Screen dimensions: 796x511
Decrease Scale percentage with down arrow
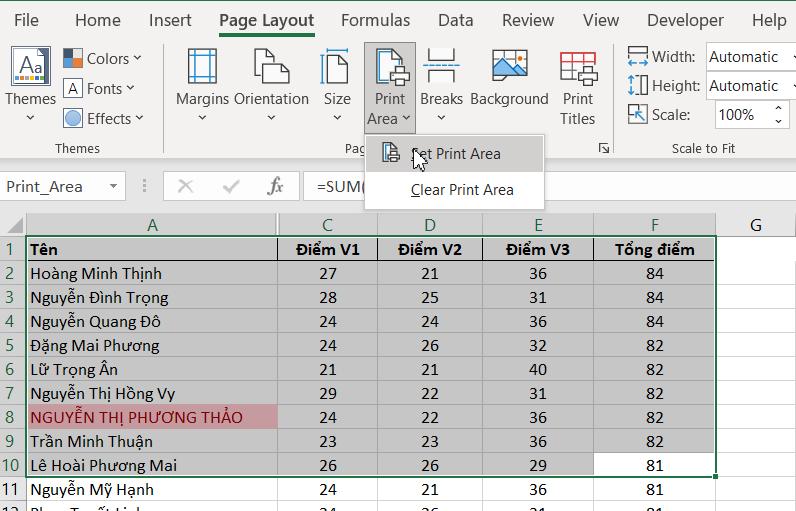[x=778, y=121]
